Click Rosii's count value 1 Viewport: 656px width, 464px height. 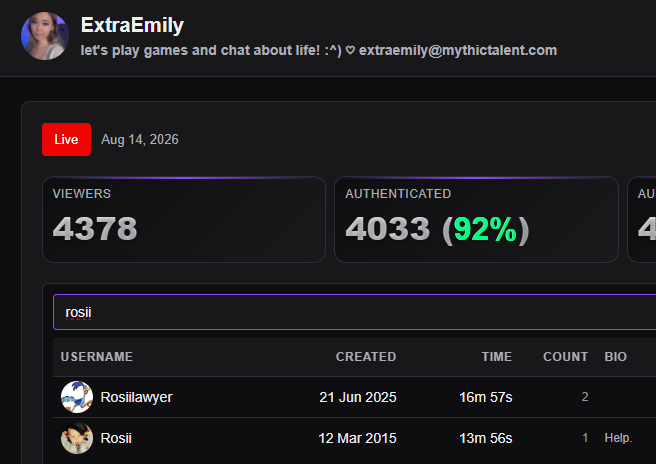point(585,438)
